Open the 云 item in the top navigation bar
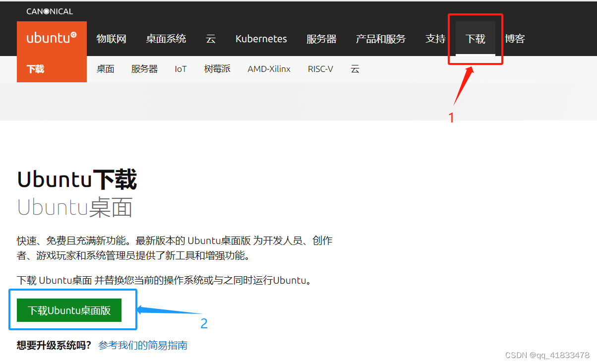The image size is (597, 364). click(211, 39)
